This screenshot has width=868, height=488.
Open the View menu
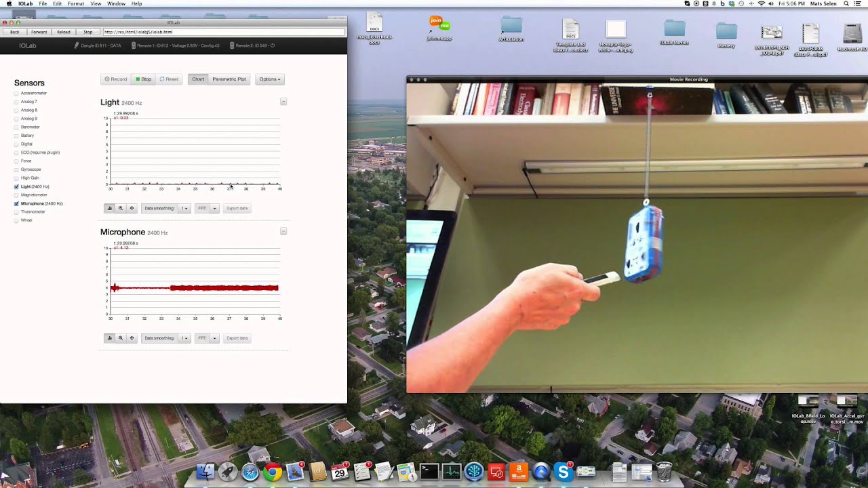tap(96, 3)
